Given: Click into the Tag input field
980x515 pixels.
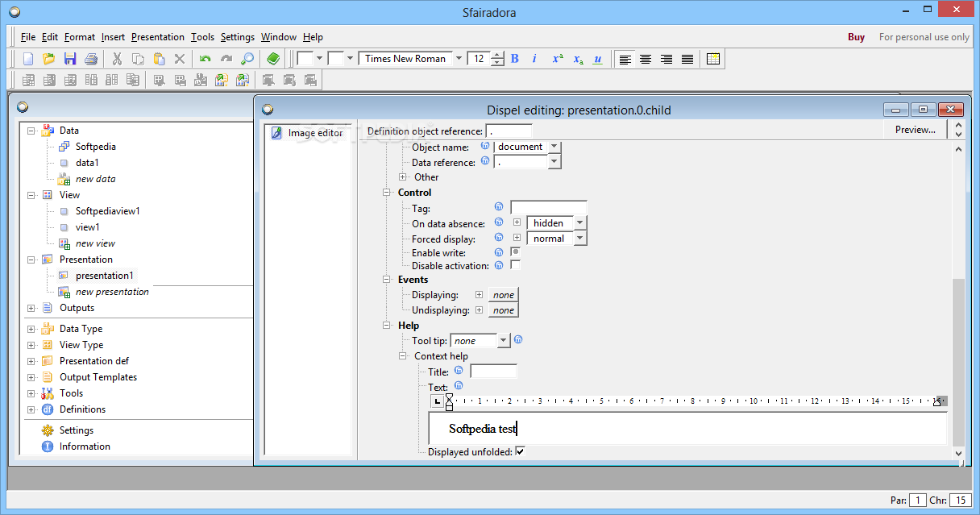Looking at the screenshot, I should click(549, 208).
